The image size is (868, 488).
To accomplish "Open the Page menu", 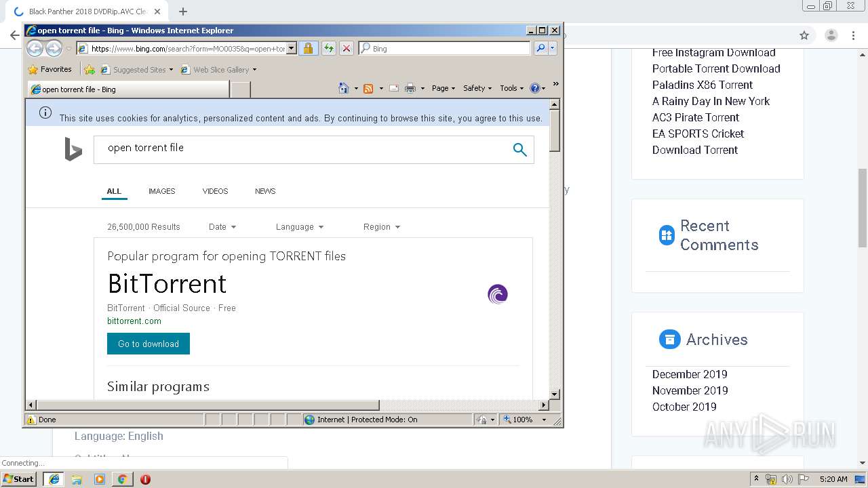I will click(443, 88).
